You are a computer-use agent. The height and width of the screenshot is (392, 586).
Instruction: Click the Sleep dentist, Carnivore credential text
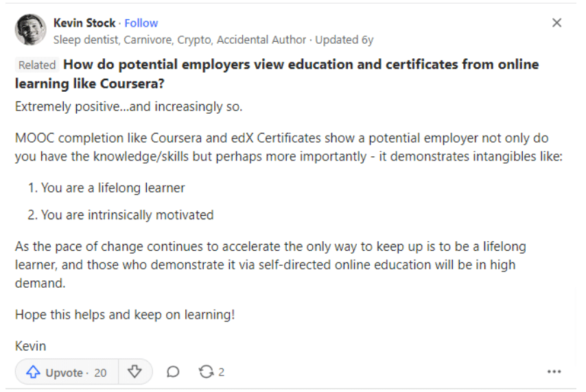pos(179,40)
